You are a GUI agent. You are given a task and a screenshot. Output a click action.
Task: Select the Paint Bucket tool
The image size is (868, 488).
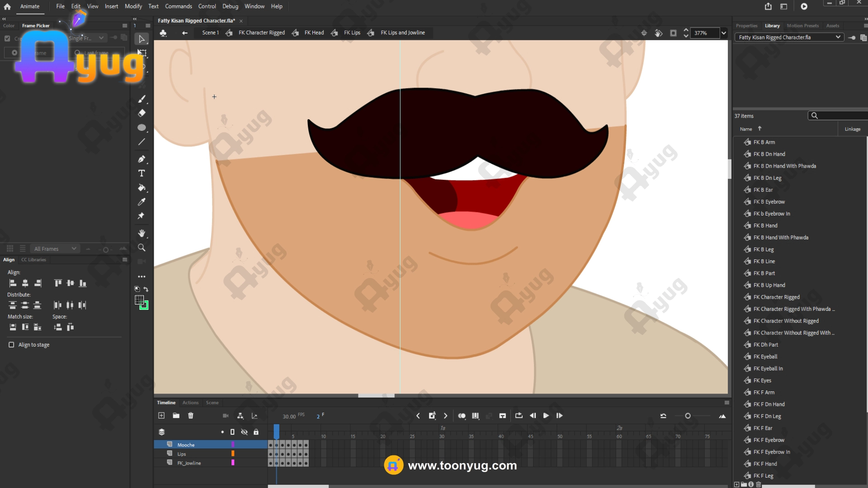[142, 188]
